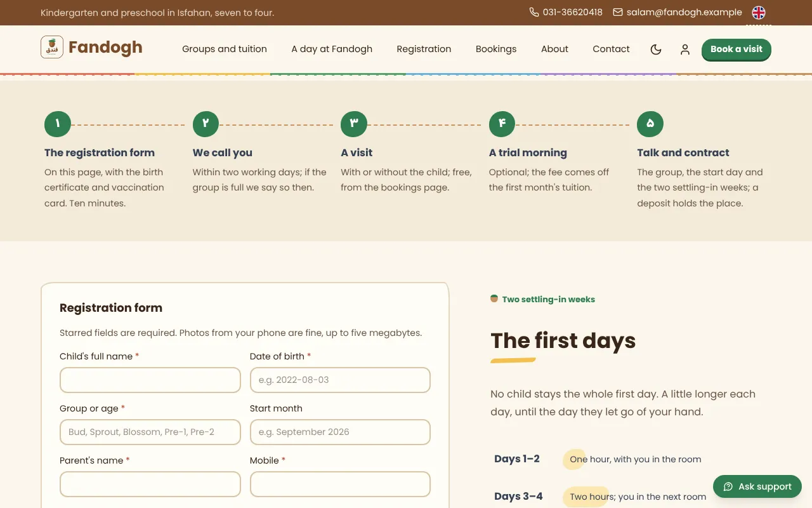Click 'Two hours; you in the next room'

pos(638,497)
